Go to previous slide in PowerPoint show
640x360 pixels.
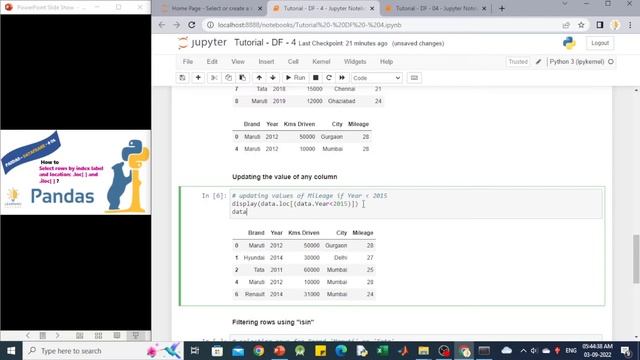coord(28,335)
